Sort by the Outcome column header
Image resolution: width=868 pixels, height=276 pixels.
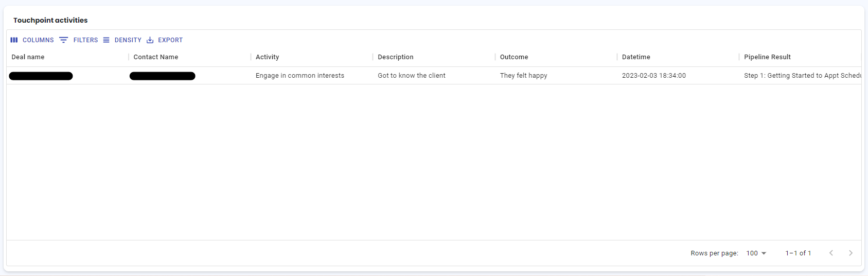tap(514, 57)
